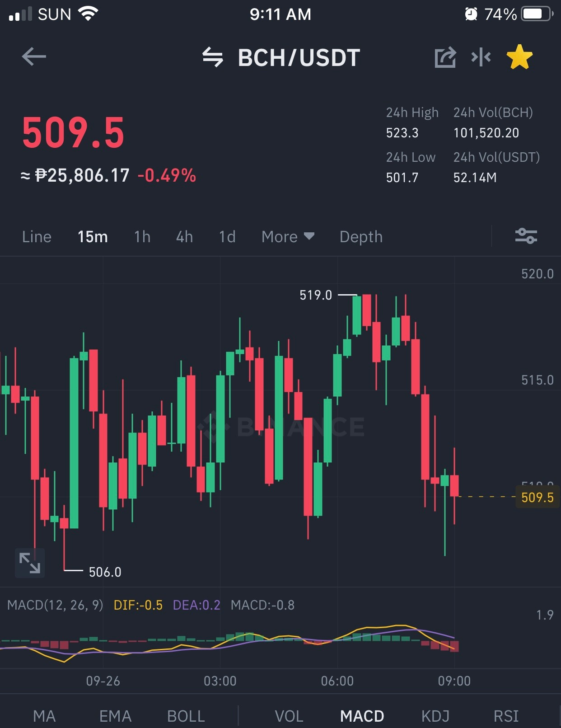Expand the chart to fullscreen
The height and width of the screenshot is (728, 561).
click(30, 563)
